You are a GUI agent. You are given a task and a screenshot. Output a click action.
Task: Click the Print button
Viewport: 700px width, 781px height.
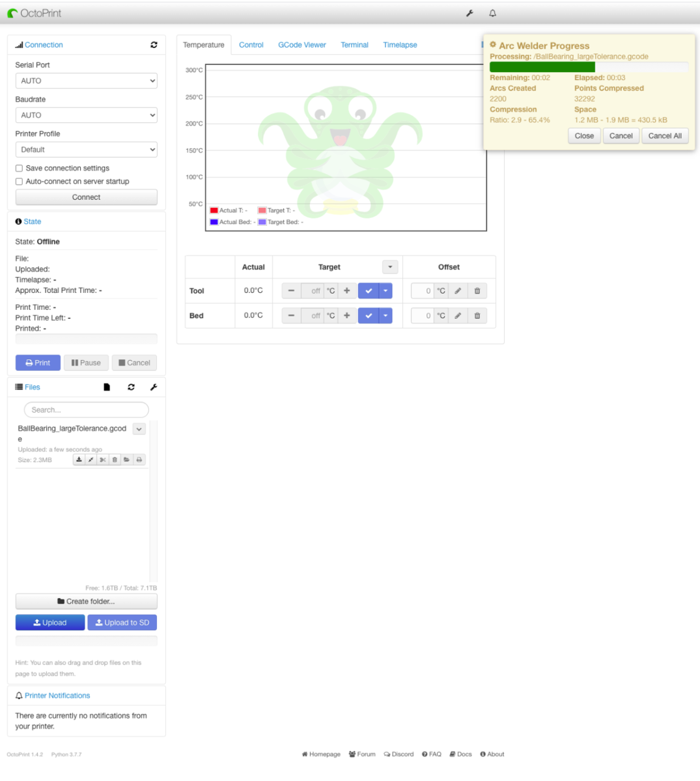[38, 363]
